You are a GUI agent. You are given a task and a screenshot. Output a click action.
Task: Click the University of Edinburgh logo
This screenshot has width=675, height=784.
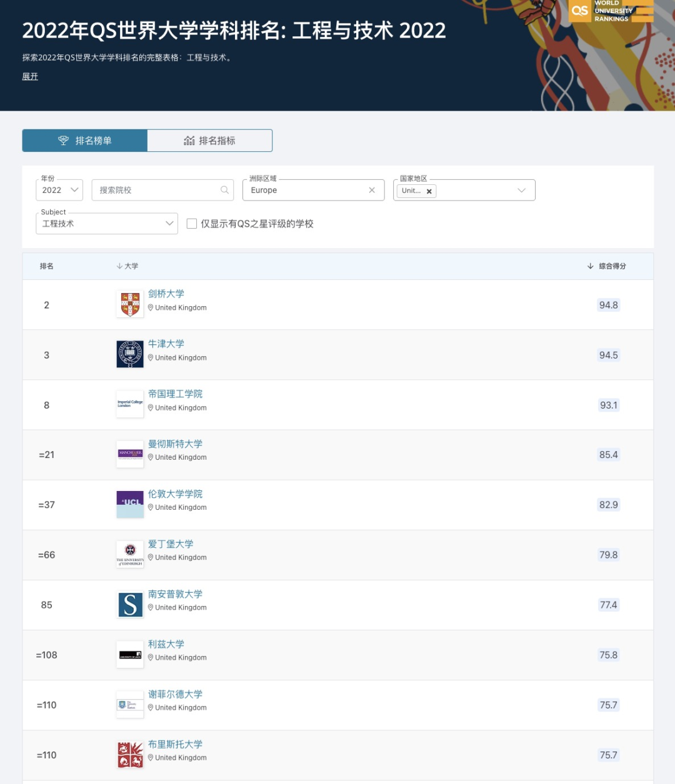(x=130, y=554)
